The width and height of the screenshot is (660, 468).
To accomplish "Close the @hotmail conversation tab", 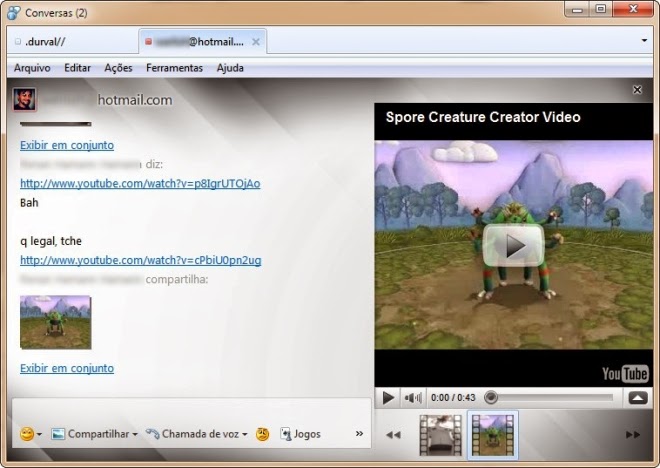I will coord(255,42).
